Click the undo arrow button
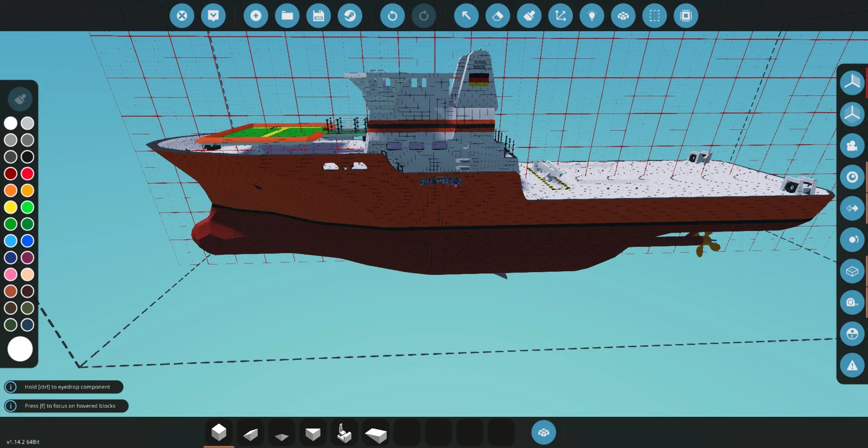 click(x=392, y=16)
